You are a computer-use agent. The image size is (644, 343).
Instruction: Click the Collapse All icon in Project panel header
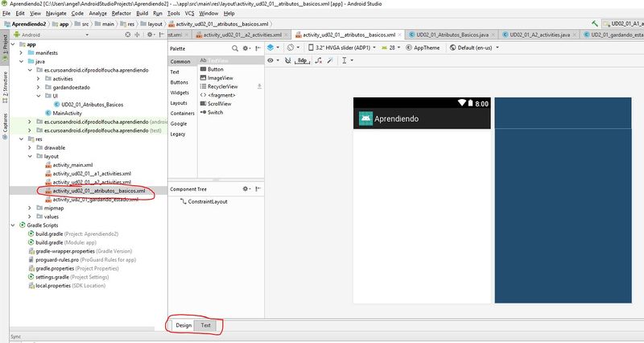137,35
